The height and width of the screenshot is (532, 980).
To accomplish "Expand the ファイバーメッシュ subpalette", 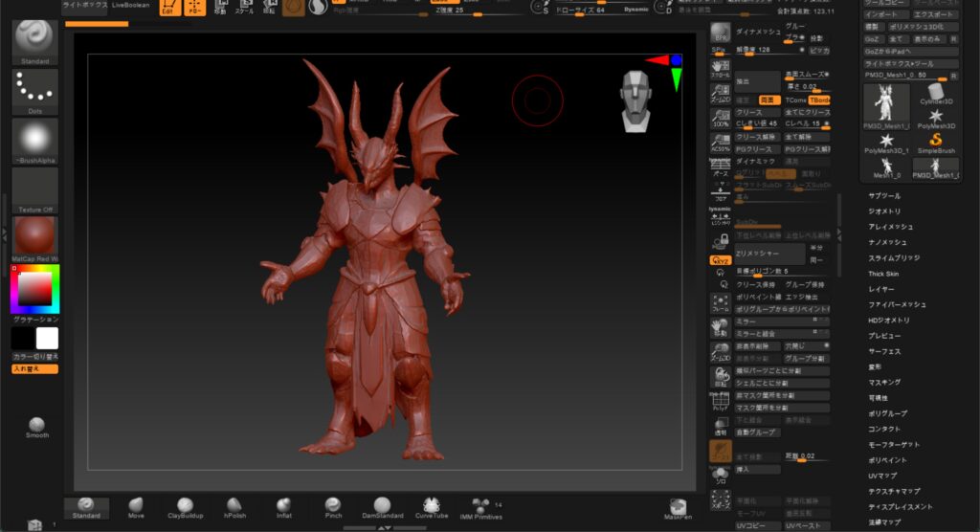I will pos(897,305).
